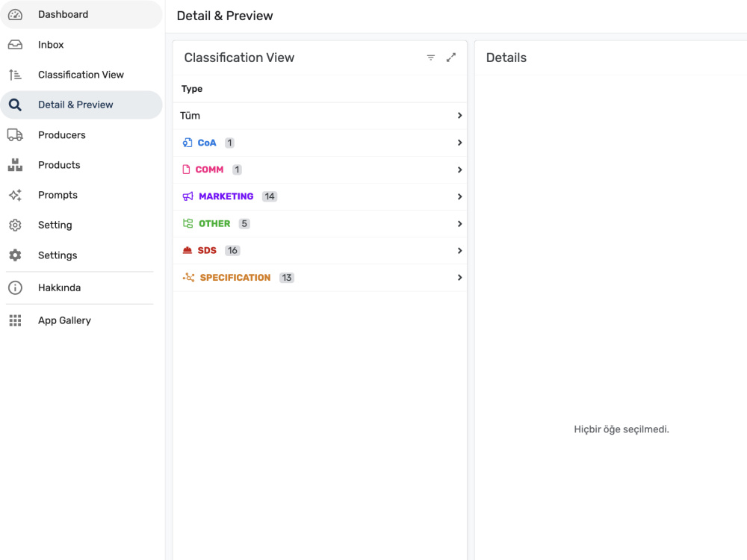Go to Inbox in the sidebar
The height and width of the screenshot is (560, 747).
[81, 45]
